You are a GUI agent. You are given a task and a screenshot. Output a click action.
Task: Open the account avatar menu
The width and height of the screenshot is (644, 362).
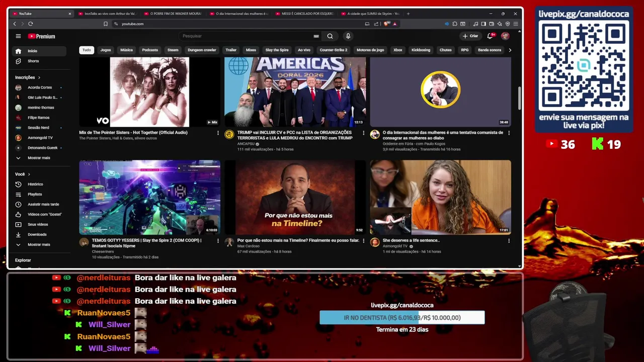pos(505,36)
